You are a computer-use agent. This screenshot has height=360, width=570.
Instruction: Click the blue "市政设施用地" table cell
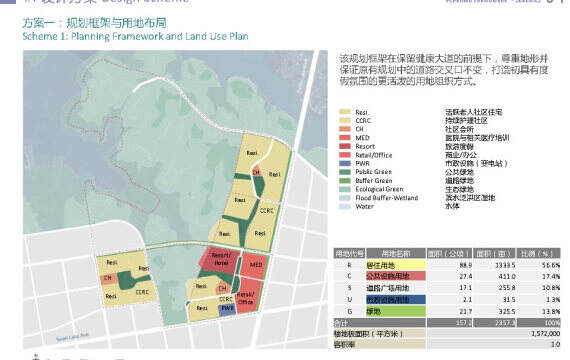[x=396, y=300]
